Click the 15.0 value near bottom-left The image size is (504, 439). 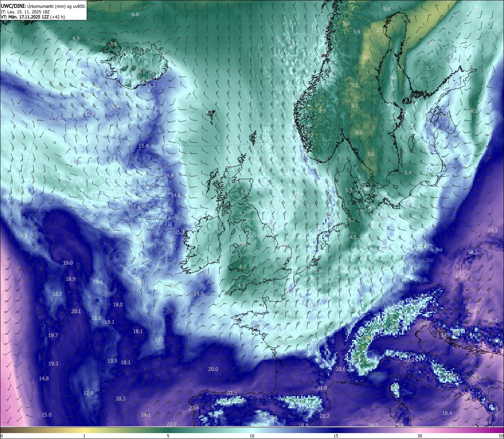pyautogui.click(x=46, y=415)
